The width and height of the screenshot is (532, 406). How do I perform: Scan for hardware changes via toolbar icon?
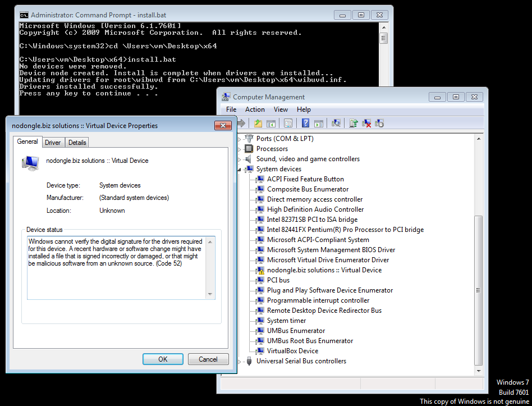[337, 123]
